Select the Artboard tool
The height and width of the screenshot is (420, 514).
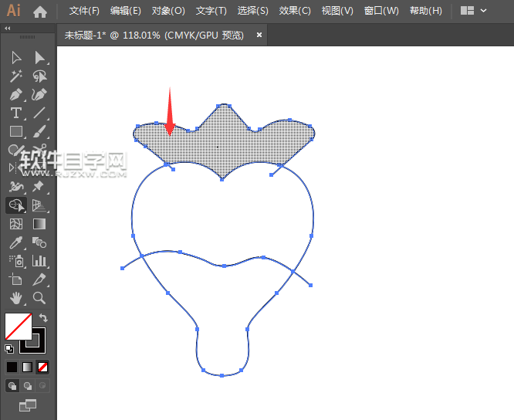[x=16, y=279]
